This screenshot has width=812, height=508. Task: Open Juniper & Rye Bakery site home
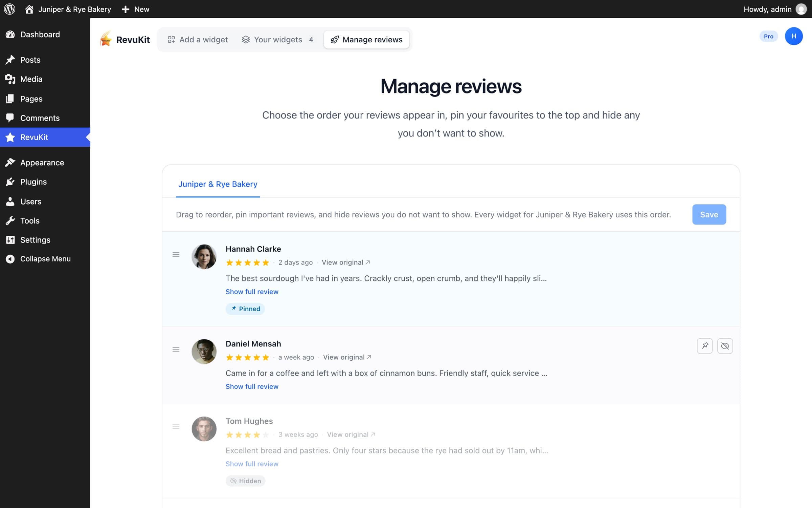(x=68, y=9)
